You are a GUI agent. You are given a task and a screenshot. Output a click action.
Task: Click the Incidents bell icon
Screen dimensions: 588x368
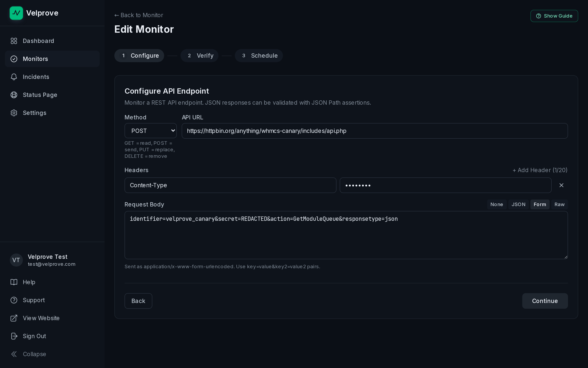click(14, 77)
